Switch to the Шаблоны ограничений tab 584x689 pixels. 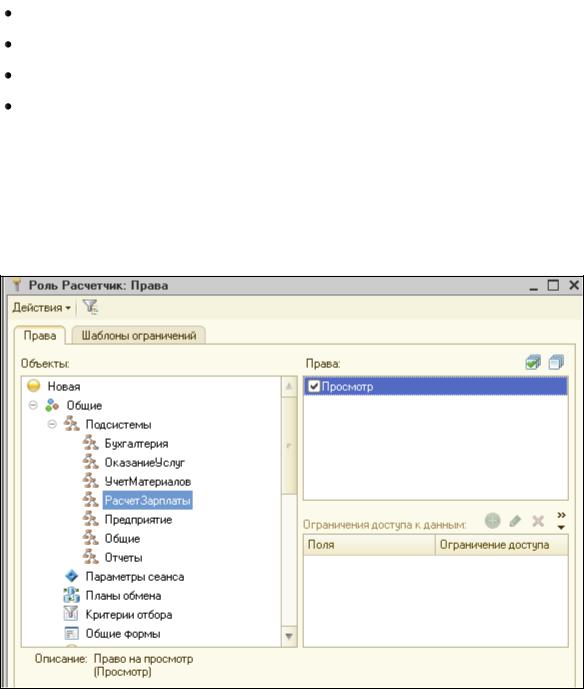pos(138,336)
